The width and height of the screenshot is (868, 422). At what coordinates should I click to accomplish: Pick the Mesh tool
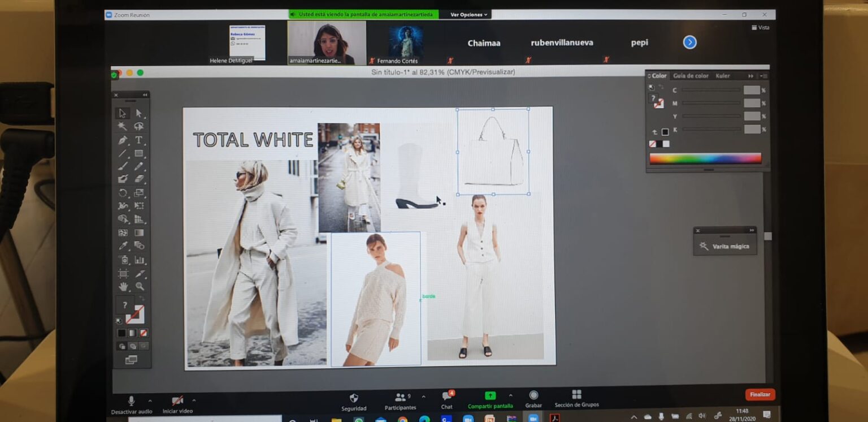(x=123, y=232)
